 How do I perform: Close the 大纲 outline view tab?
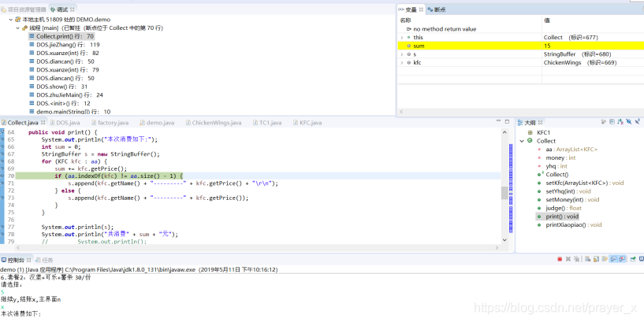540,122
